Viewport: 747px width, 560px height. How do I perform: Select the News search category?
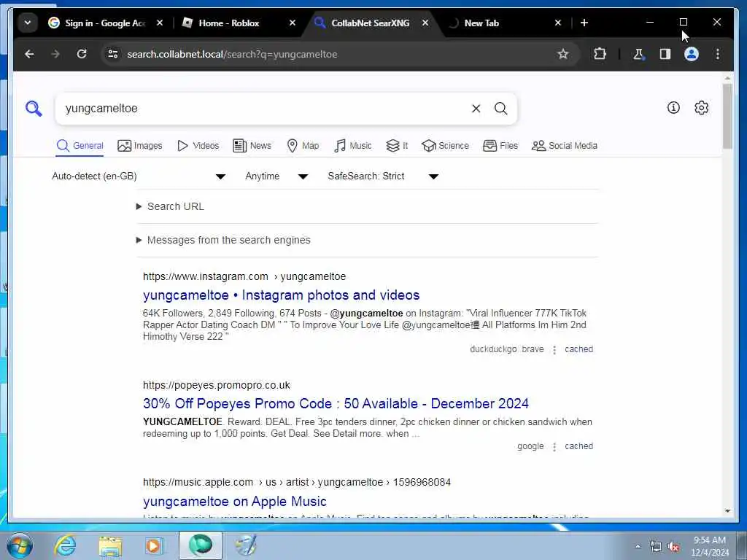pyautogui.click(x=252, y=146)
